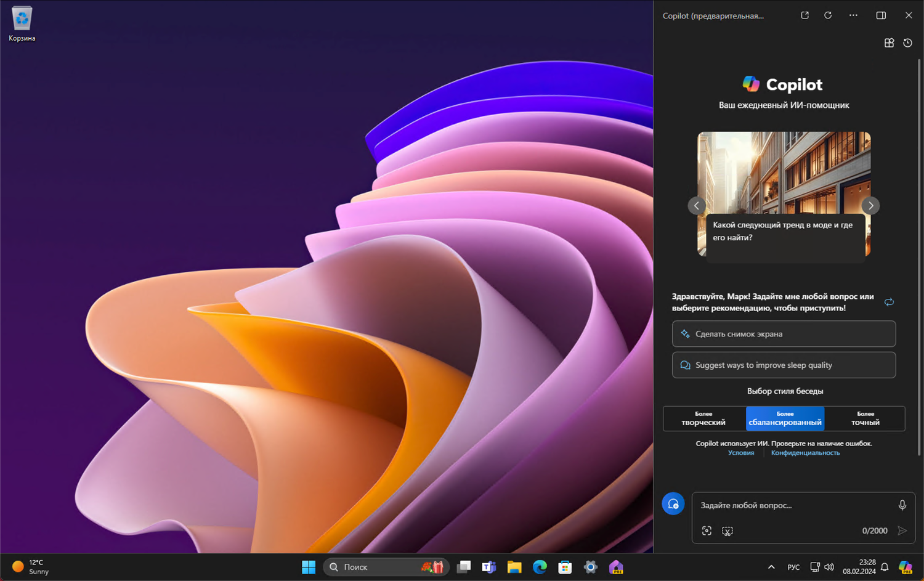Refresh the suggested recommendations
The height and width of the screenshot is (581, 924).
click(x=889, y=302)
